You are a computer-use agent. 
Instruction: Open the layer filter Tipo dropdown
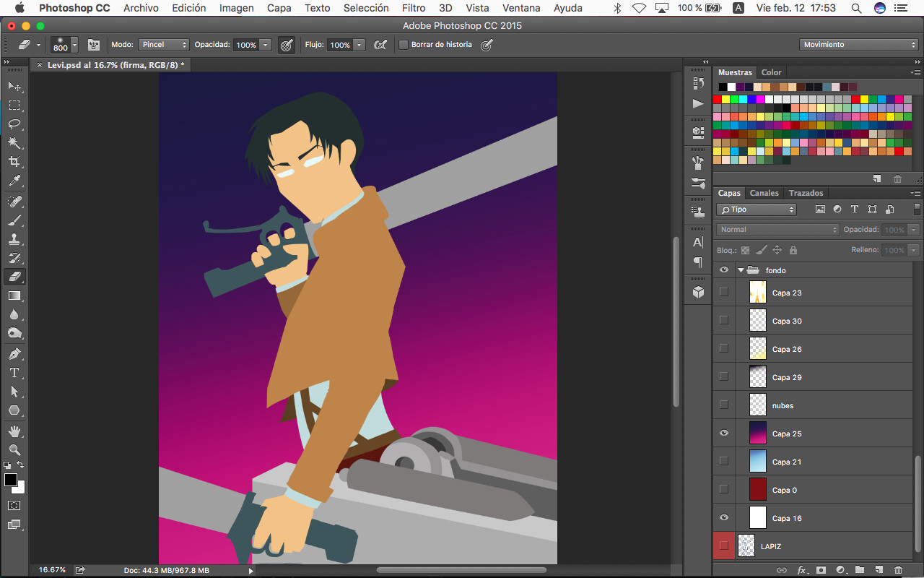(756, 210)
